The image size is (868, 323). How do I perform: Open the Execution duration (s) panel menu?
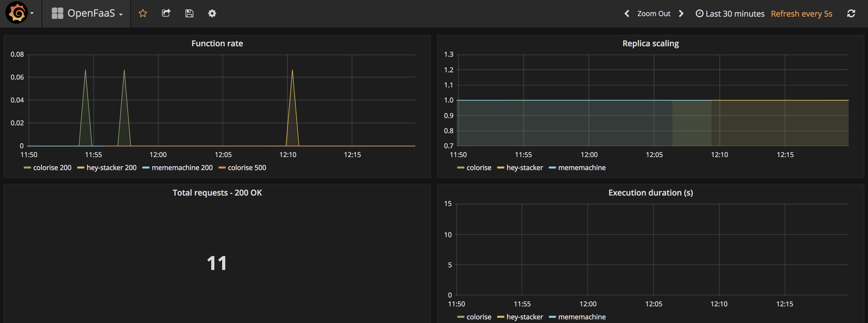650,193
